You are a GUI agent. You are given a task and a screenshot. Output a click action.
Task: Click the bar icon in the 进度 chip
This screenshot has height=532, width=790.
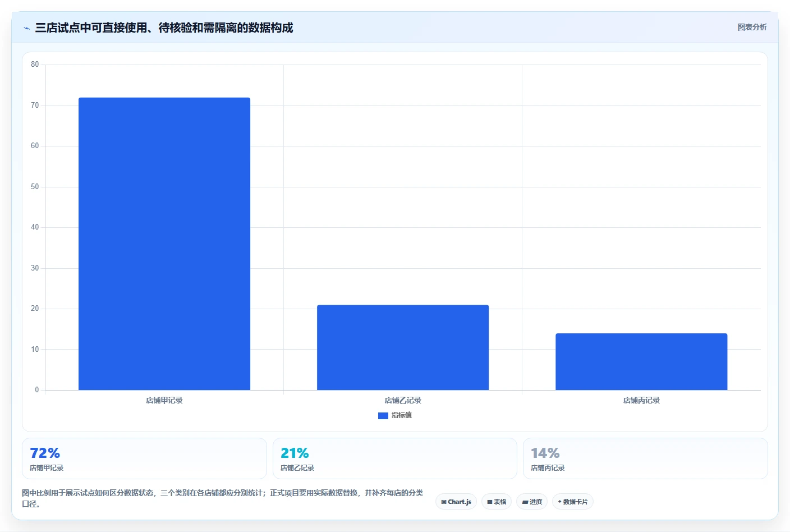click(x=525, y=502)
